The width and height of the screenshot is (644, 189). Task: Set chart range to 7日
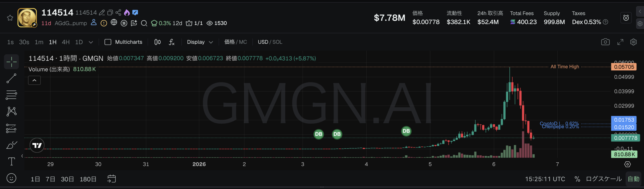pyautogui.click(x=50, y=179)
